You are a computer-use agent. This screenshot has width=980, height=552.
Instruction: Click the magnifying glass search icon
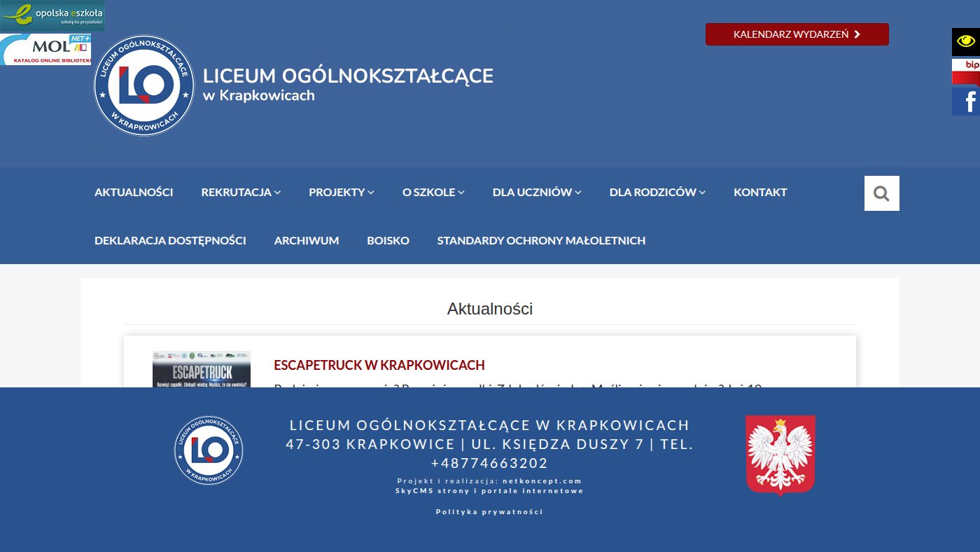(x=882, y=193)
